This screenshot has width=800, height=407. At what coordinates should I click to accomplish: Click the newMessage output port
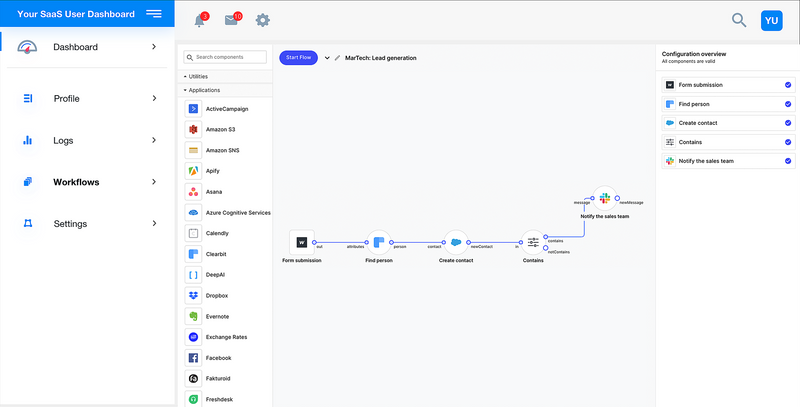coord(617,198)
